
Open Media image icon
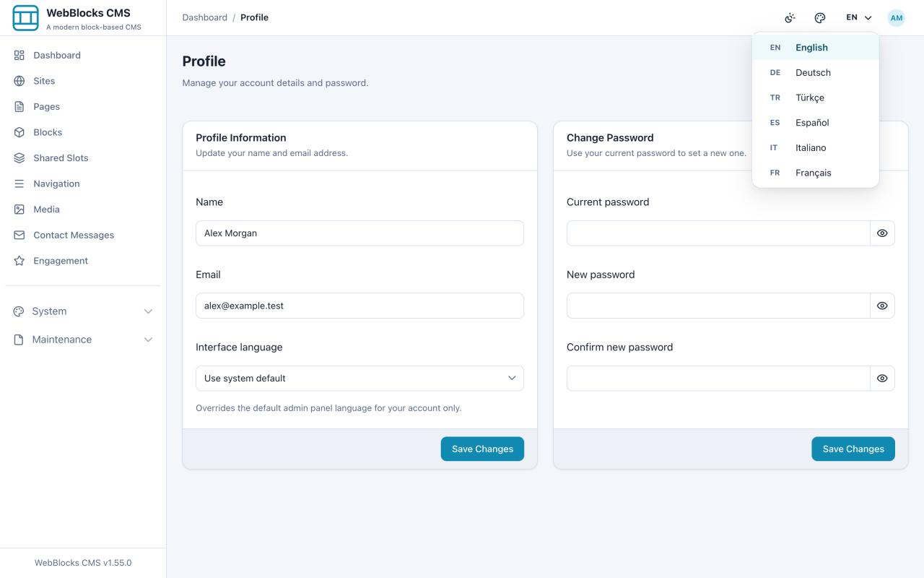click(x=19, y=210)
